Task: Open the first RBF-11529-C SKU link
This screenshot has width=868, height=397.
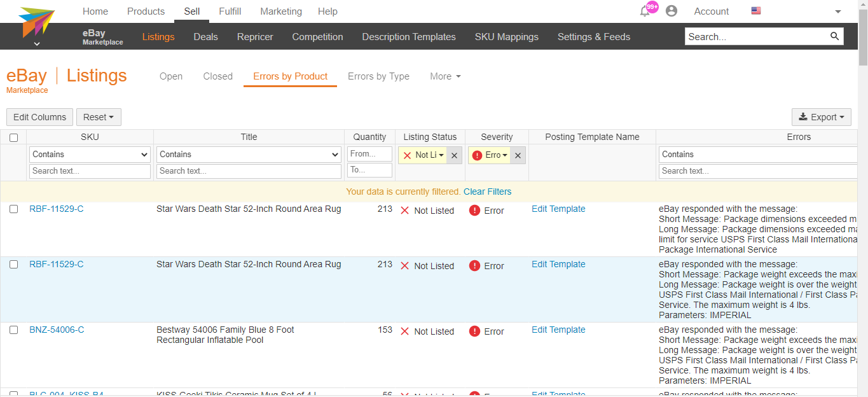Action: click(57, 209)
